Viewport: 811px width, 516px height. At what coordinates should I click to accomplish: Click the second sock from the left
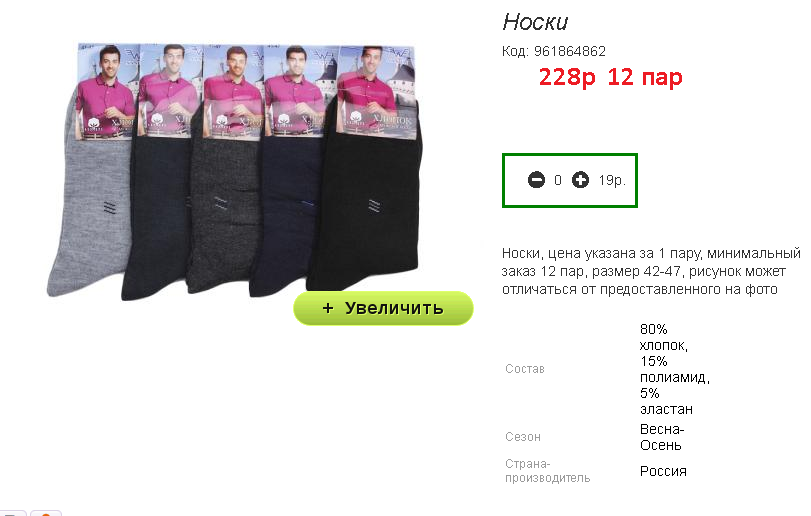(158, 217)
